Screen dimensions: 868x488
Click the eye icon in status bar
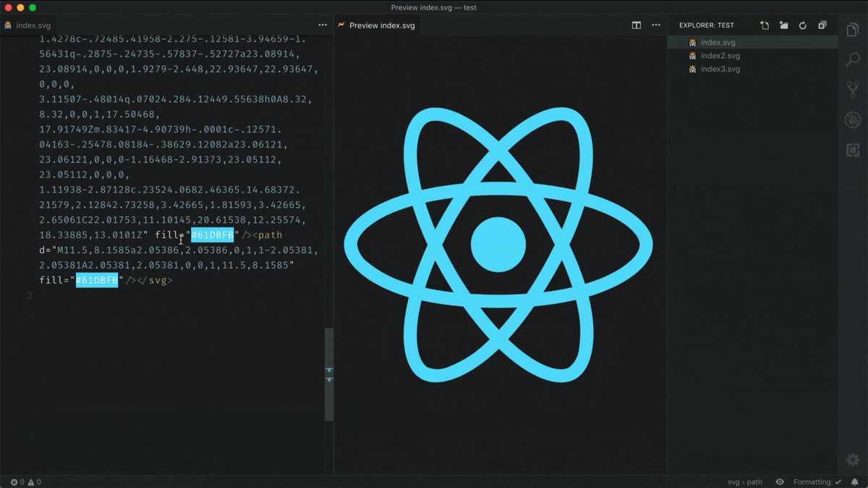[x=780, y=481]
